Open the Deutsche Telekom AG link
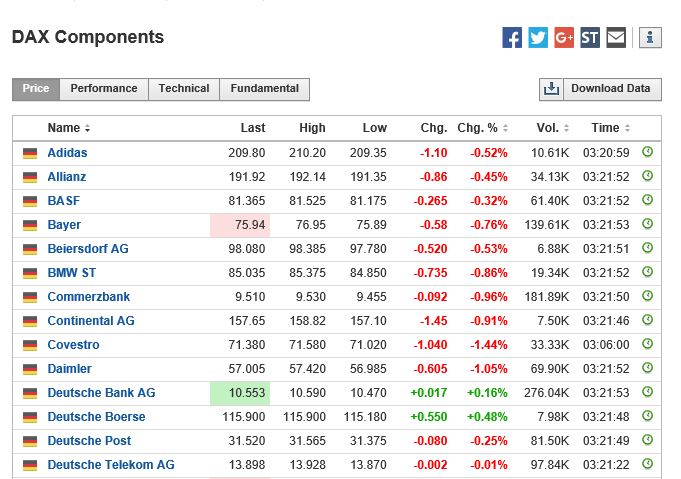 [111, 465]
